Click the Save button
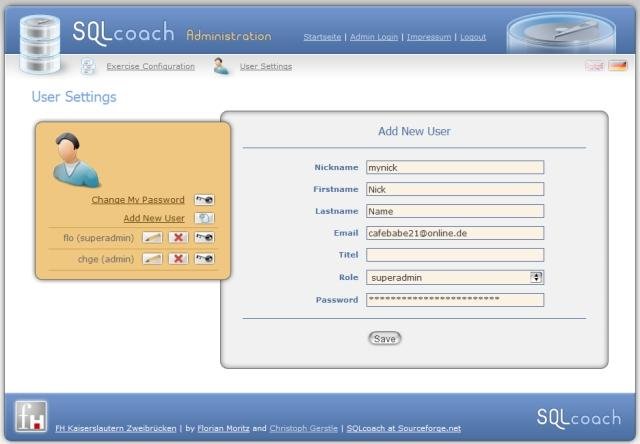Screen dimensions: 640x444 click(384, 339)
